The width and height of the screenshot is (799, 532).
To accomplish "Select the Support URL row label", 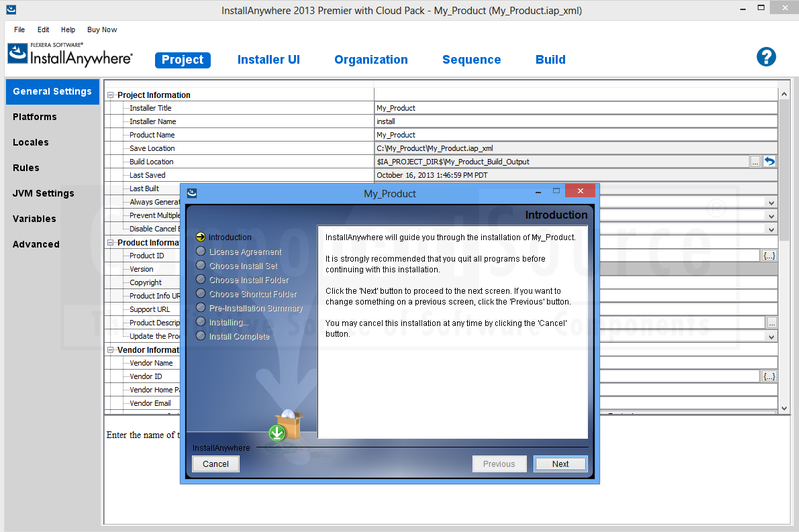I will tap(149, 309).
